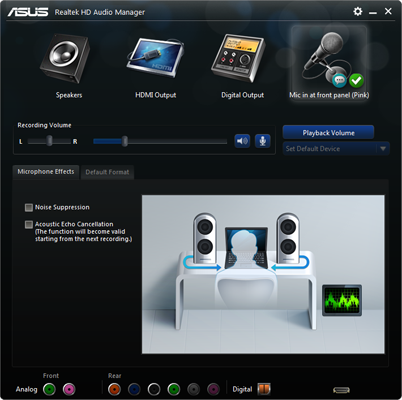
Task: Select the Speakers device icon
Action: [64, 59]
